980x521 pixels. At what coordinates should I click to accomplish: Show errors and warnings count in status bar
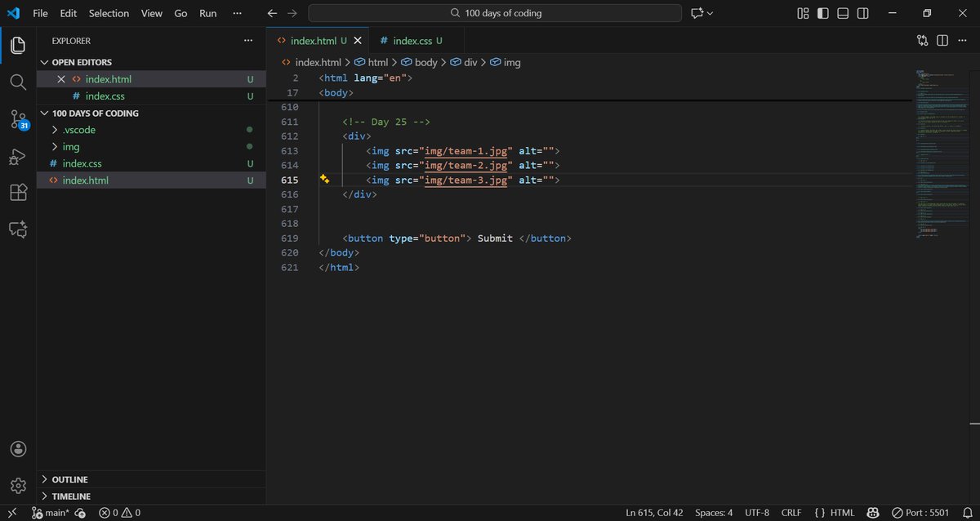click(x=119, y=513)
